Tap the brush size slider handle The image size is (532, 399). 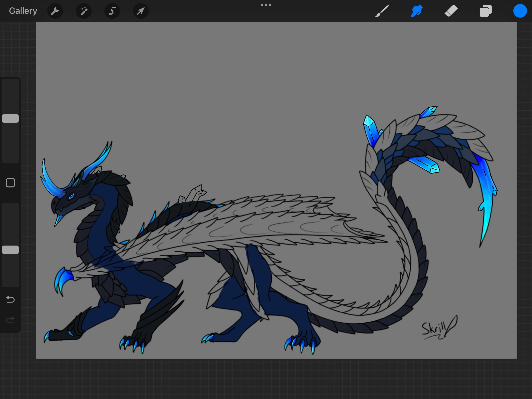10,118
